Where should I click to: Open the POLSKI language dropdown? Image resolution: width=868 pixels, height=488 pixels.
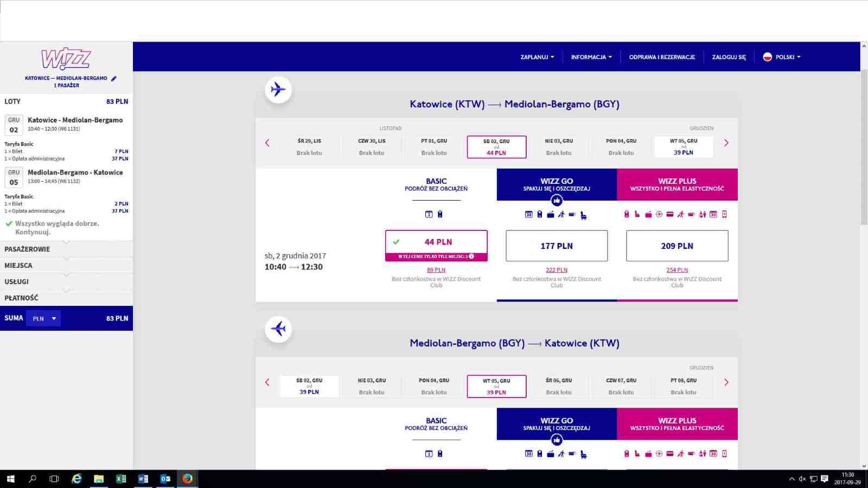coord(782,57)
